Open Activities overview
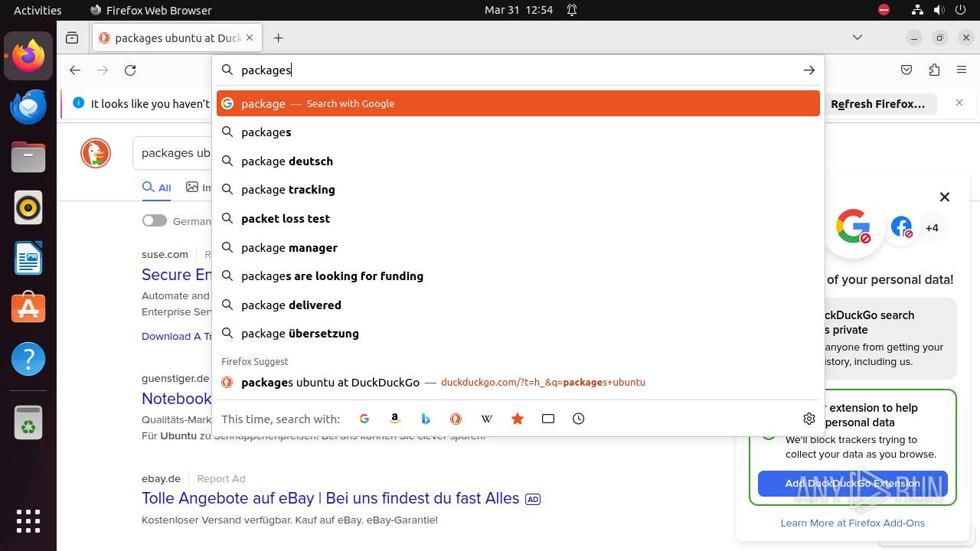This screenshot has height=551, width=980. pos(38,10)
